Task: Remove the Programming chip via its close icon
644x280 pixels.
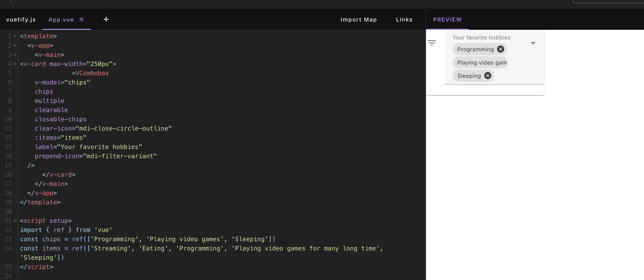Action: coord(500,49)
